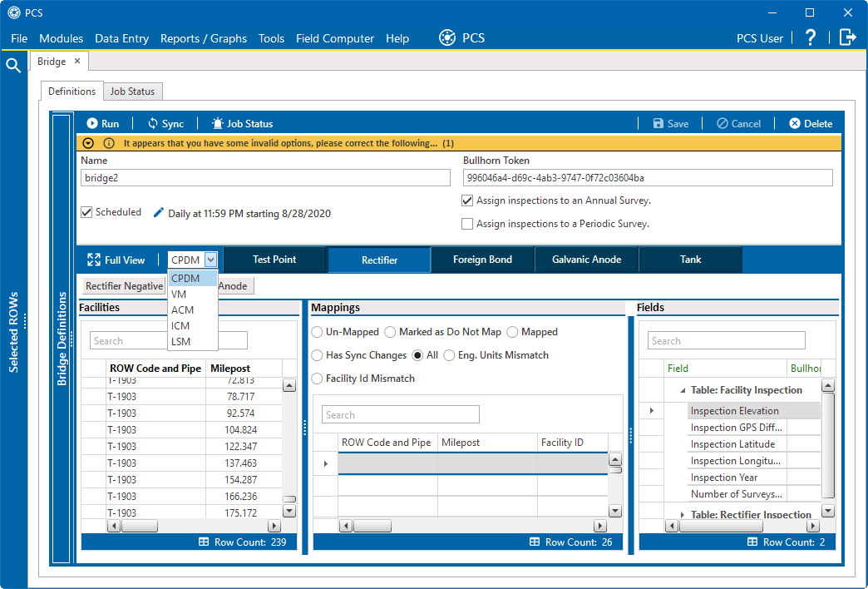Select the Tank tab
The height and width of the screenshot is (589, 868).
[x=690, y=260]
